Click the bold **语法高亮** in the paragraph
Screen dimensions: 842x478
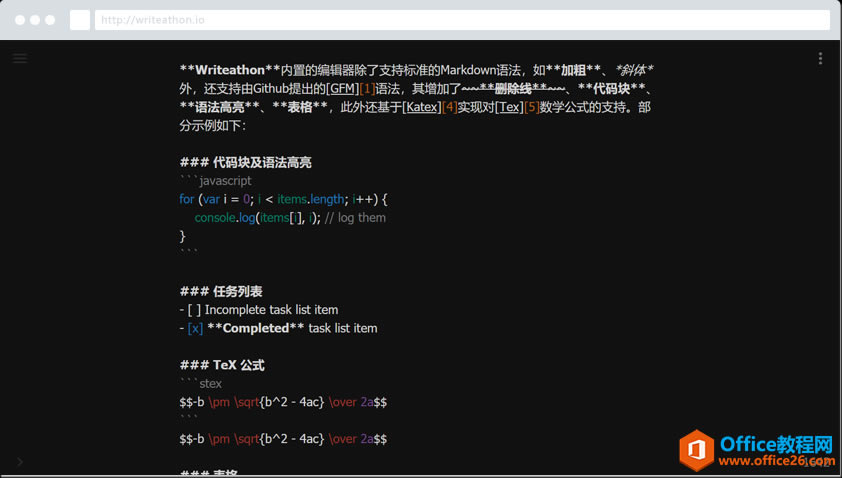(220, 107)
